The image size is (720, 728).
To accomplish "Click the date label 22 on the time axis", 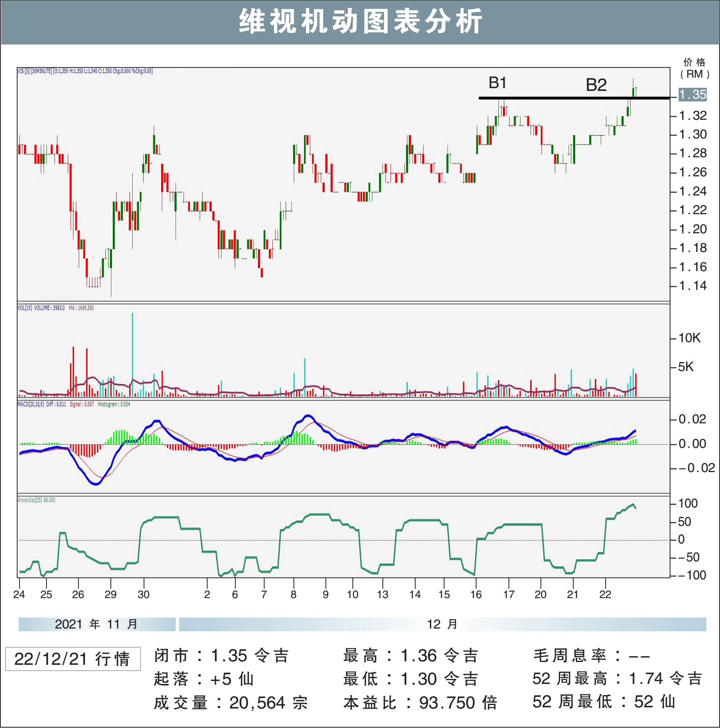I will click(x=605, y=595).
